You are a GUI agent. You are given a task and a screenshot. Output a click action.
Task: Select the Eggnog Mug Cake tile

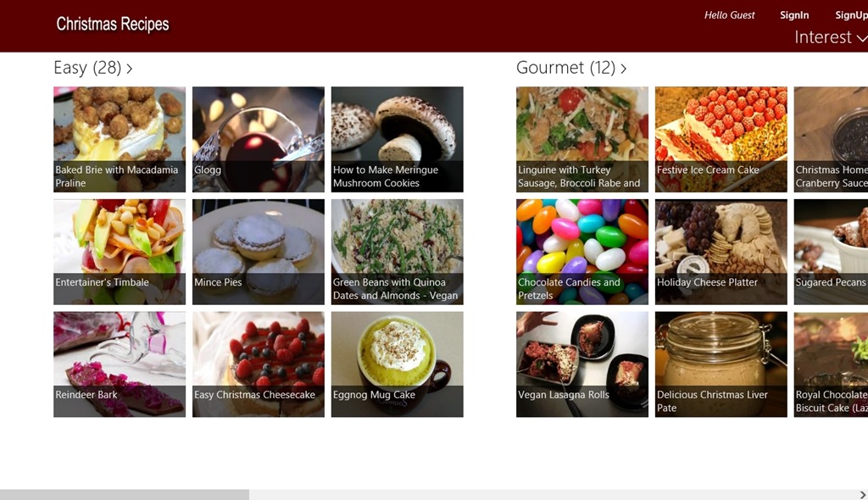click(398, 364)
